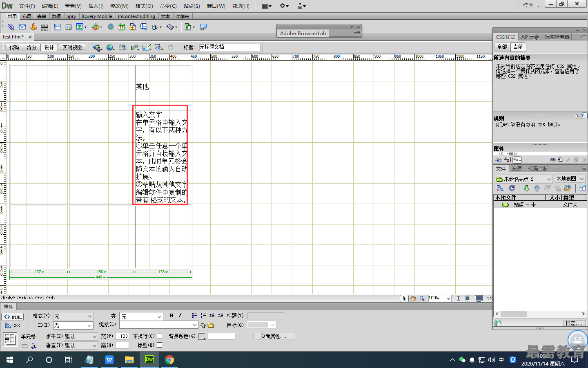Open the 站点(S) menu
The image size is (588, 368).
point(192,6)
